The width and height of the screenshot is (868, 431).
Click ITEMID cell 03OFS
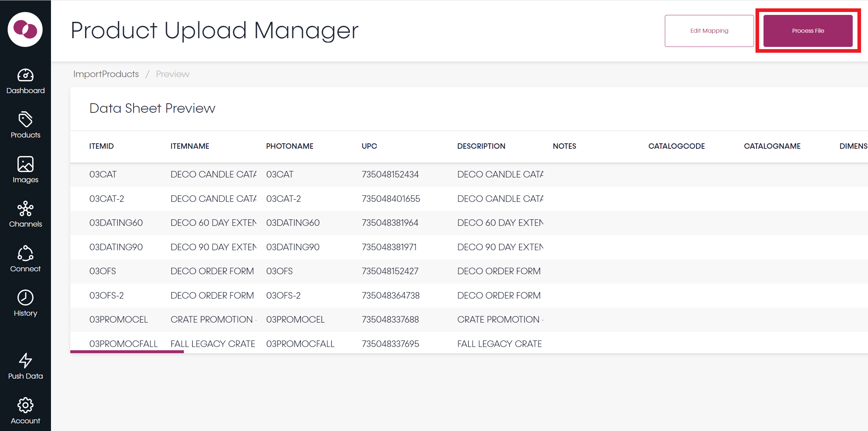pos(103,271)
